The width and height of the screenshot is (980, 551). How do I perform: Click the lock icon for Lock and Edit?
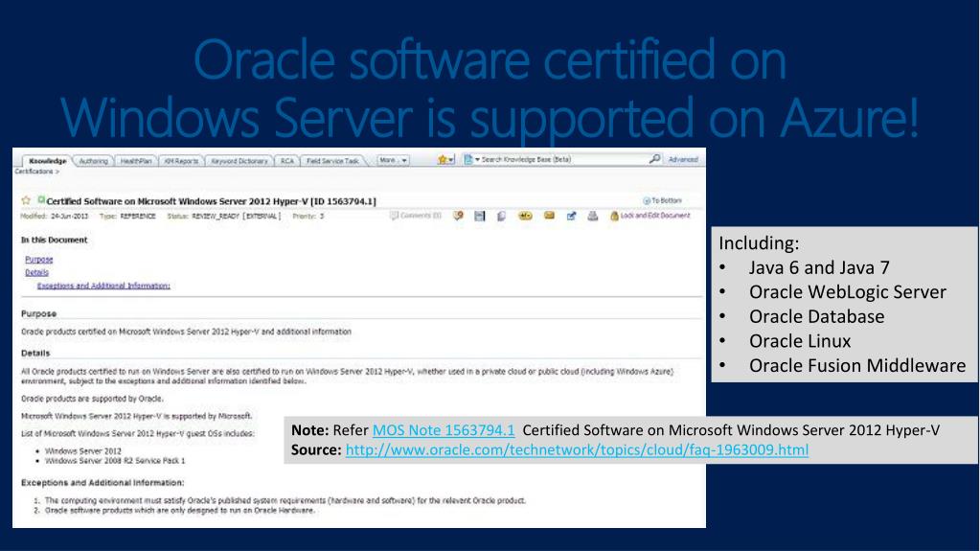614,216
